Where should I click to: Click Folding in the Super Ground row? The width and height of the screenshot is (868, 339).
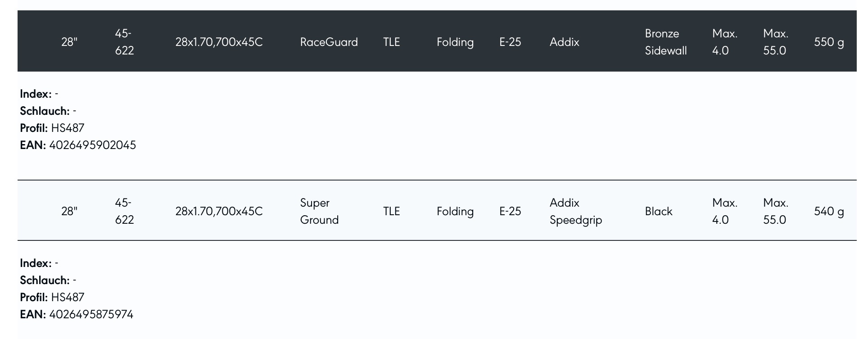[x=455, y=211]
